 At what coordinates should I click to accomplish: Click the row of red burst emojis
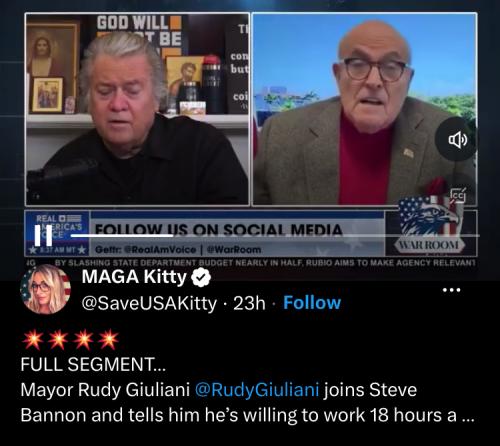click(70, 339)
